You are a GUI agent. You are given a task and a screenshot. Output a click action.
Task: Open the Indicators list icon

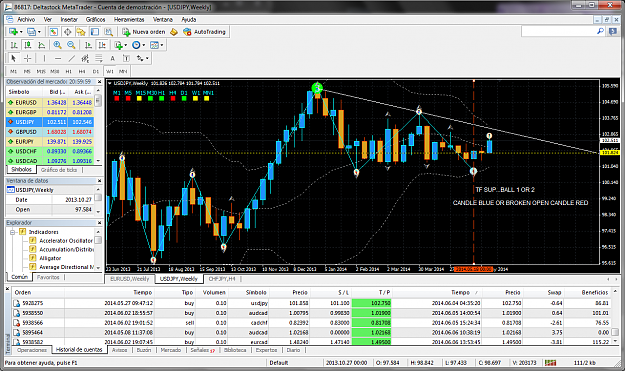tap(118, 45)
